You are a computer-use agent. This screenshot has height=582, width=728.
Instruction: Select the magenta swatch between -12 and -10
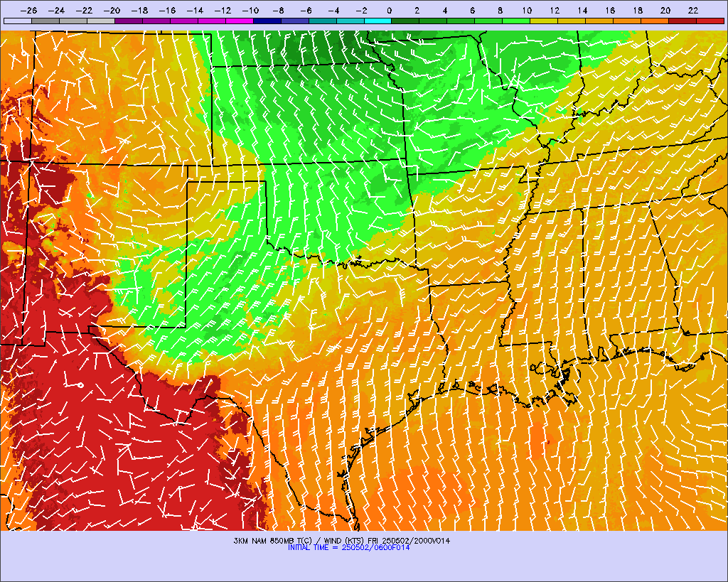(240, 21)
